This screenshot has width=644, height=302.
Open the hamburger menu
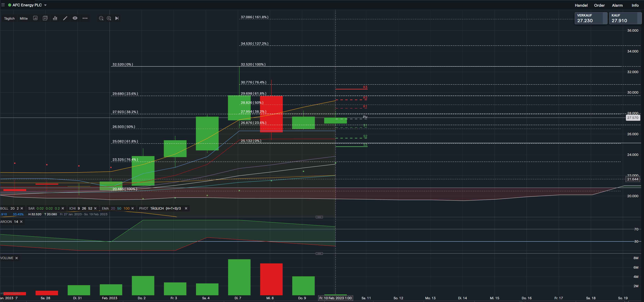pyautogui.click(x=3, y=4)
